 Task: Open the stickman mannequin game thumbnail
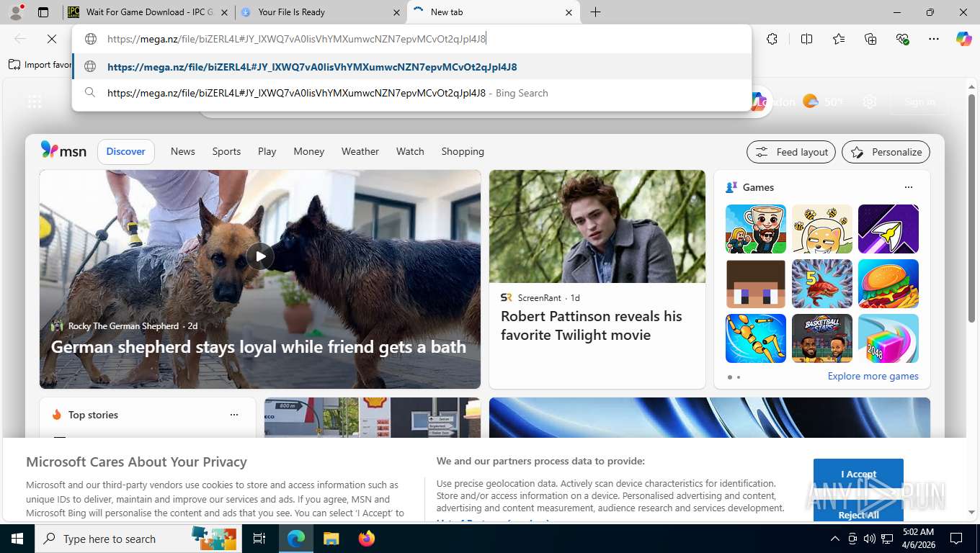click(x=755, y=338)
